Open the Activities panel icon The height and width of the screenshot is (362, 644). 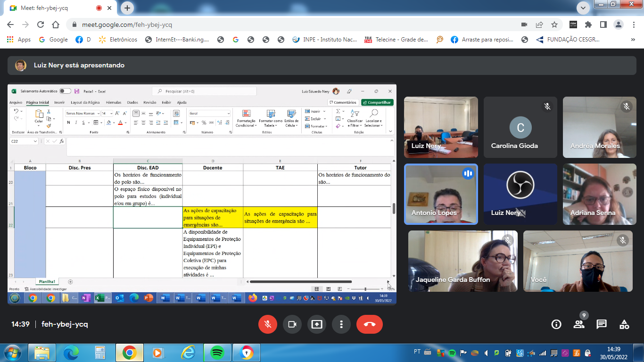[624, 324]
